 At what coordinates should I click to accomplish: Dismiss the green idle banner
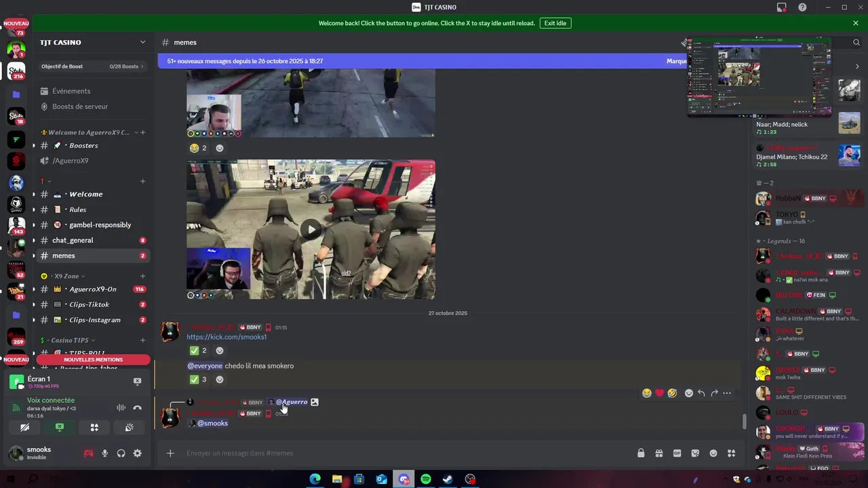click(x=856, y=23)
